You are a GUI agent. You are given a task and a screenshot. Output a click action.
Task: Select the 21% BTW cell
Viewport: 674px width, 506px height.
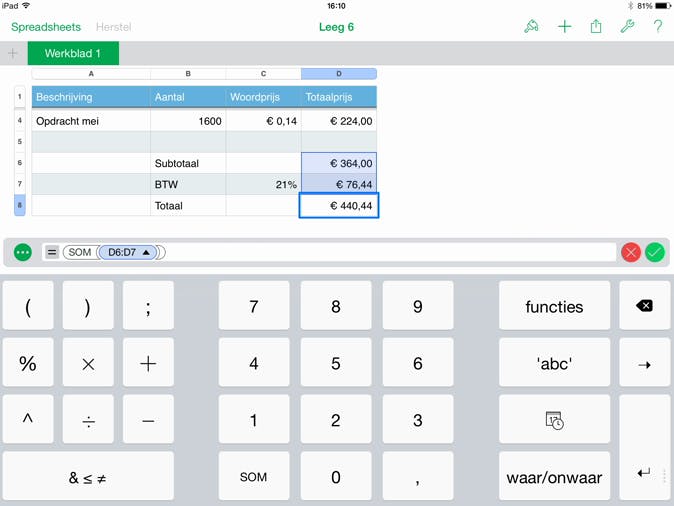[x=263, y=184]
